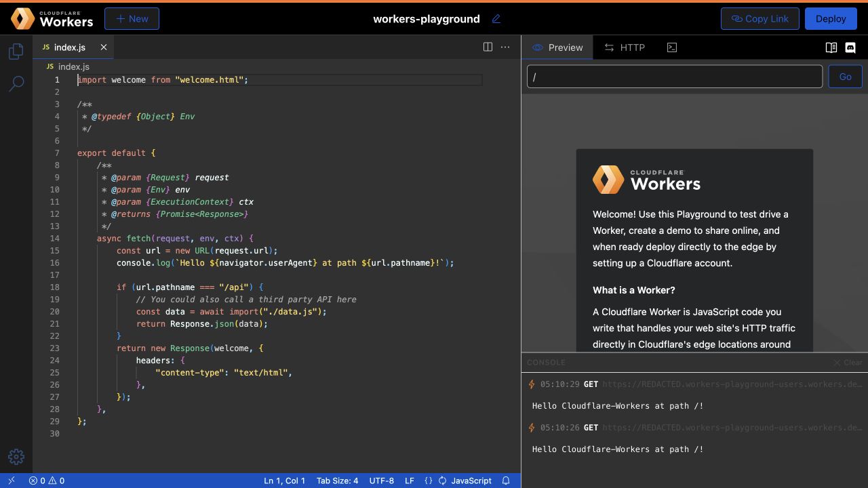Screen dimensions: 868x488
Task: Open the terminal icon tab
Action: pos(671,47)
